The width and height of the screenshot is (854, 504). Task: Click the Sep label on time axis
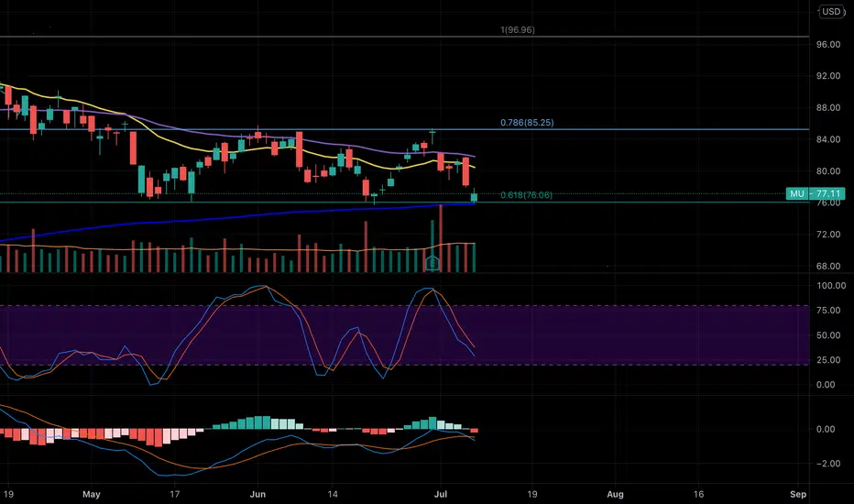(x=798, y=494)
